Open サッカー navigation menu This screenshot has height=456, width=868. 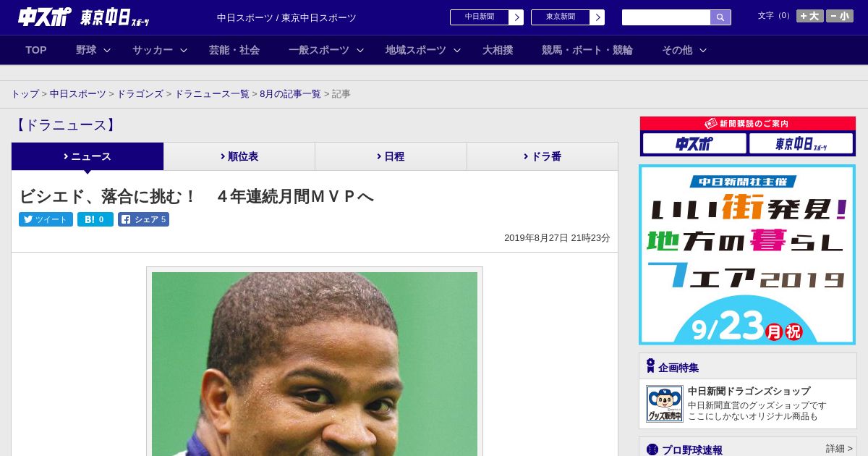153,50
